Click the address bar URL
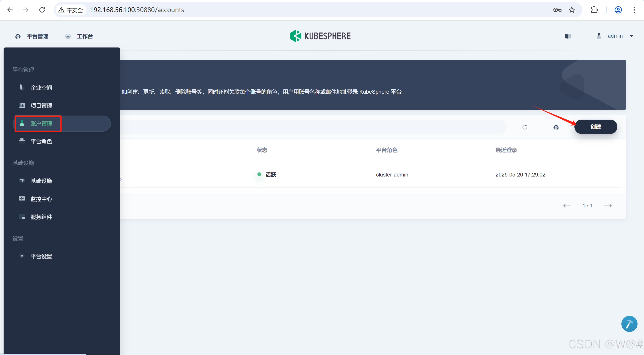 pos(137,10)
